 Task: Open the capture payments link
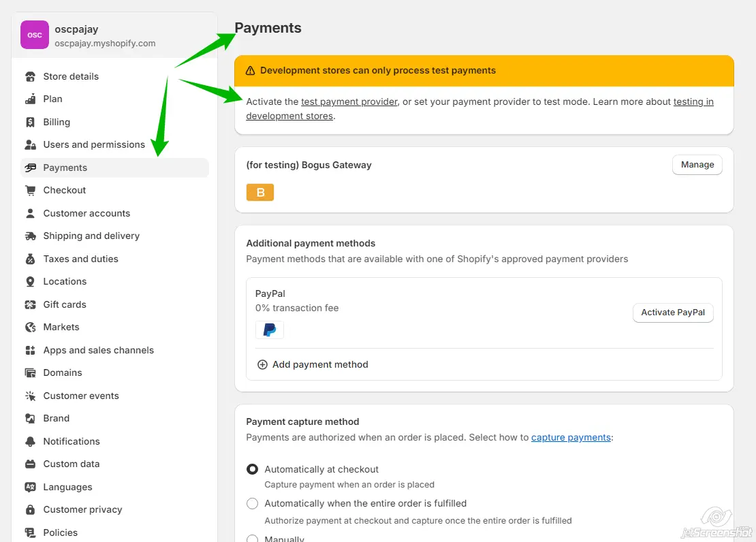click(x=571, y=437)
